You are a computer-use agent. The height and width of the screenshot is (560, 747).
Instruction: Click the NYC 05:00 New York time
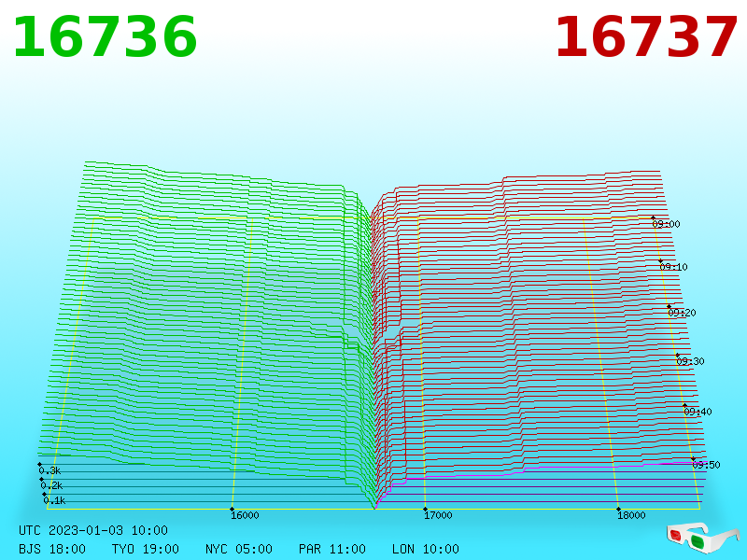[239, 549]
